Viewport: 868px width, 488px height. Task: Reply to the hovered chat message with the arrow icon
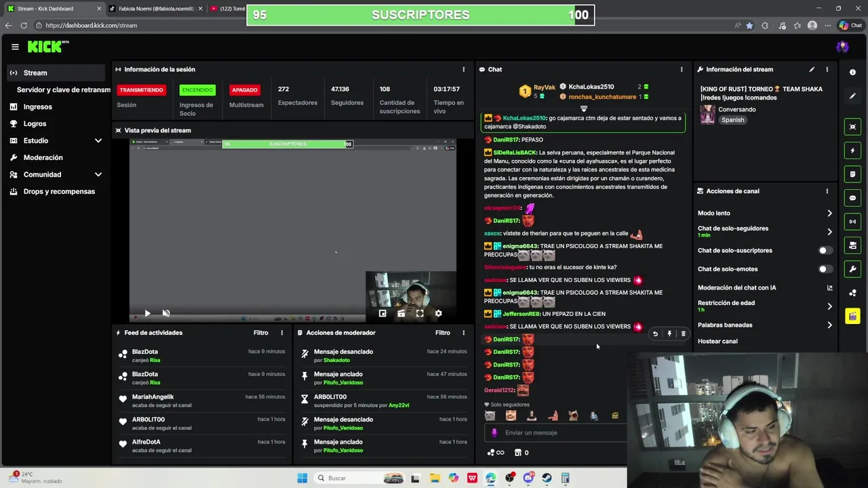tap(655, 333)
